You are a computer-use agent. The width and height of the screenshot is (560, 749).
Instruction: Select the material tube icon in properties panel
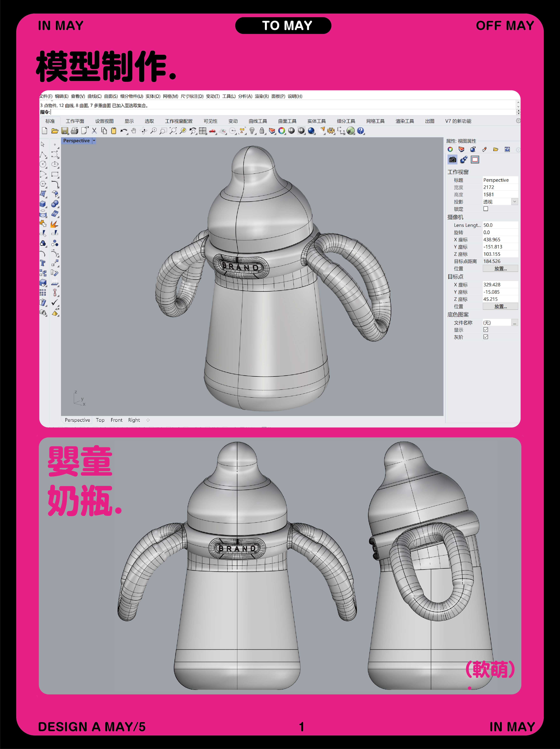485,150
